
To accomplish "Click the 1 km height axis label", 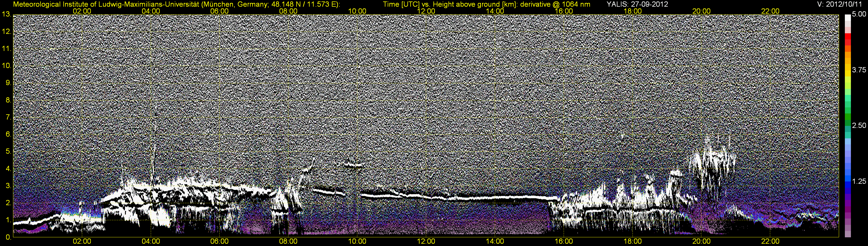I will point(8,220).
